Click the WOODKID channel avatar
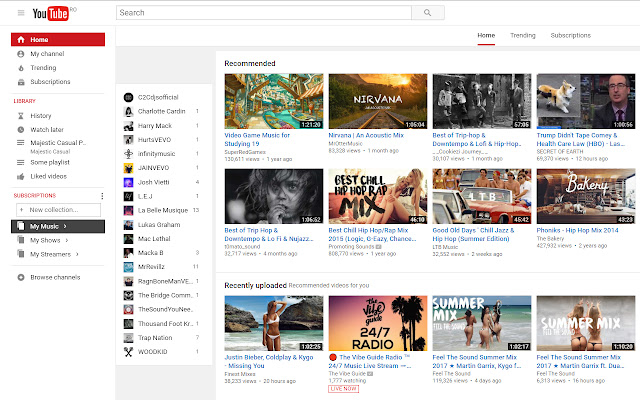The width and height of the screenshot is (640, 400). point(129,352)
